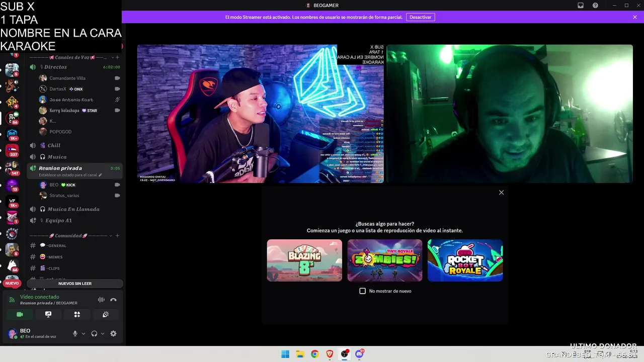Image resolution: width=644 pixels, height=362 pixels.
Task: Select user Comandante Villa in Directos
Action: coord(79,78)
